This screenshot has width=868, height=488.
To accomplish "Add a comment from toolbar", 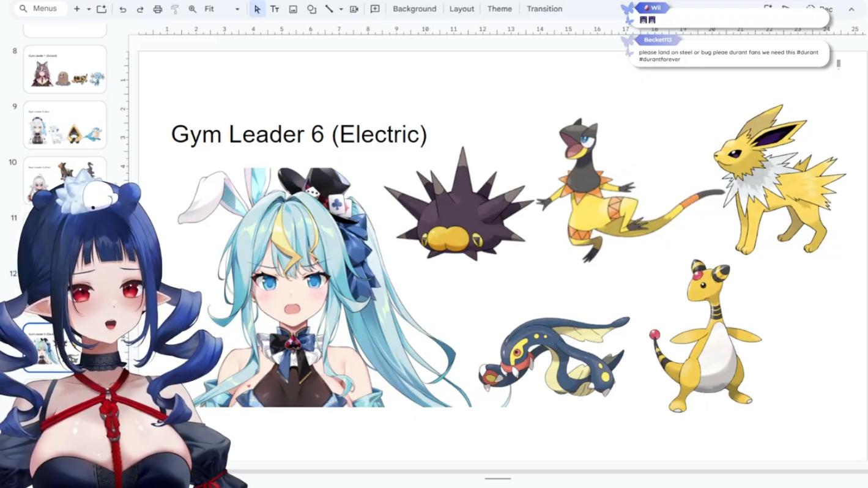I will pyautogui.click(x=375, y=9).
